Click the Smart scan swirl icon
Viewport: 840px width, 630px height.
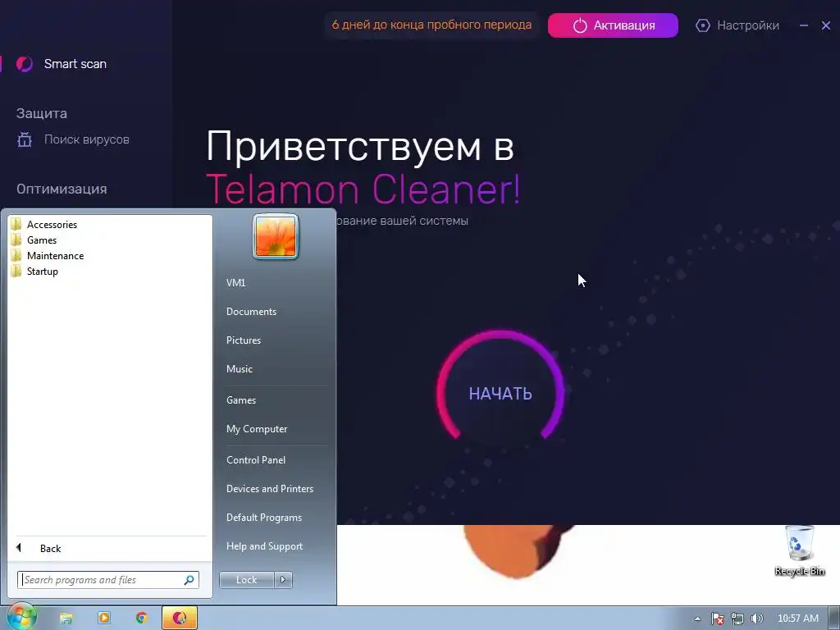point(24,64)
